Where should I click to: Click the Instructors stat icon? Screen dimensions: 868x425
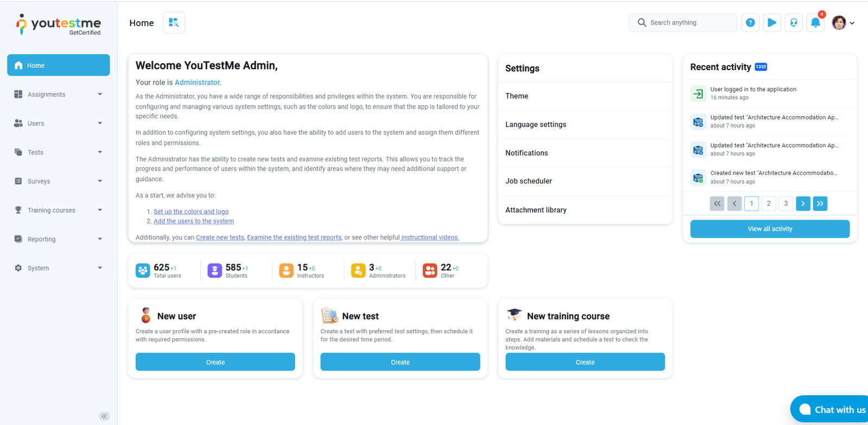tap(286, 270)
